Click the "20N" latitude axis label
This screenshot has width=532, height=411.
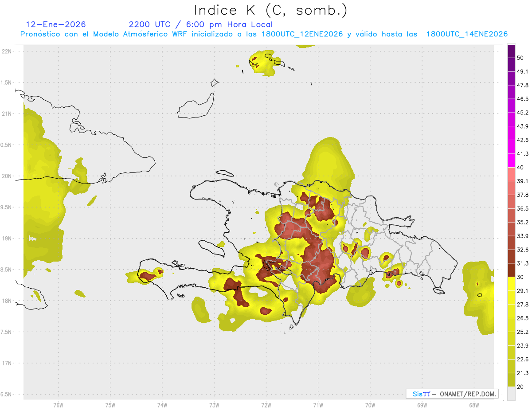tap(7, 176)
